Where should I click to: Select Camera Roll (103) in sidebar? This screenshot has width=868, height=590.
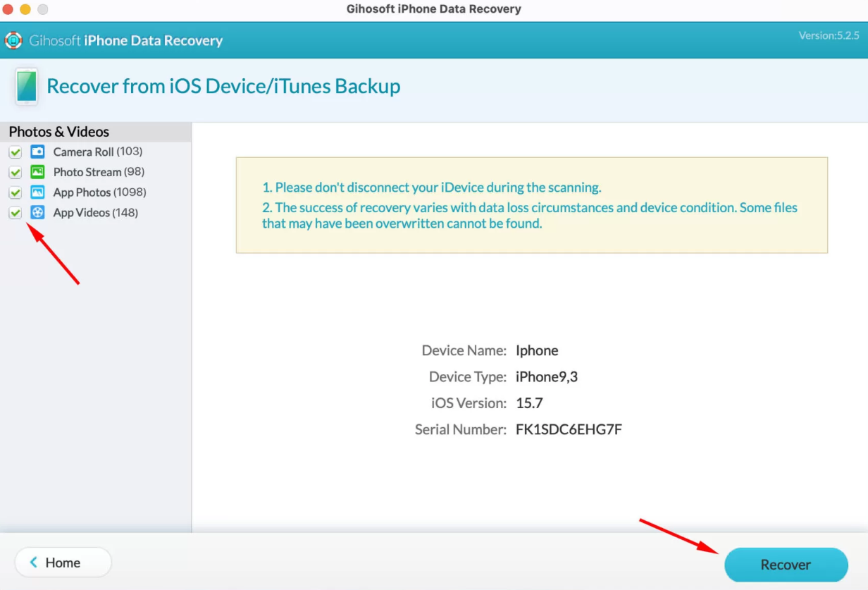[98, 152]
